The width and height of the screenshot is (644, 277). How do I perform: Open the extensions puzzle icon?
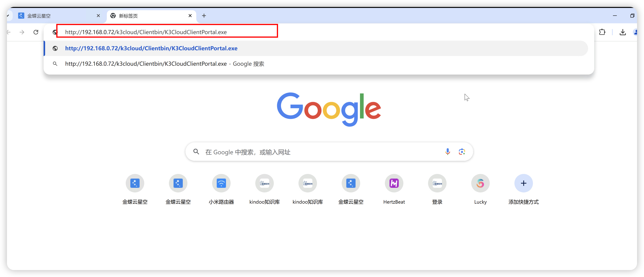(602, 32)
